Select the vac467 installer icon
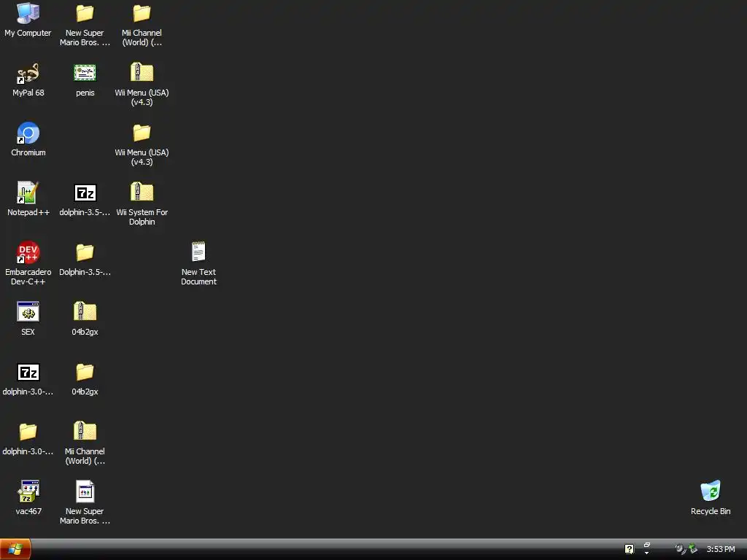Screen dimensions: 747x560 coord(28,491)
